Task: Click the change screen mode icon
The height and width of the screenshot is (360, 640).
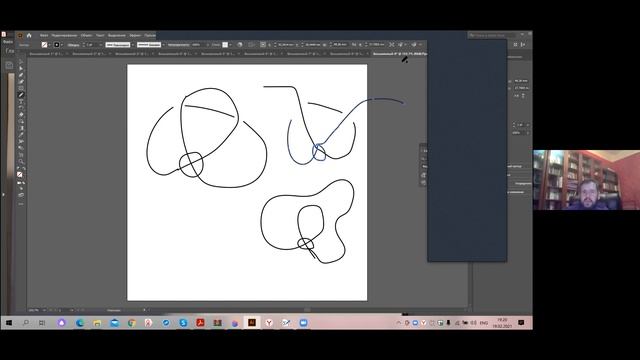Action: pos(21,195)
